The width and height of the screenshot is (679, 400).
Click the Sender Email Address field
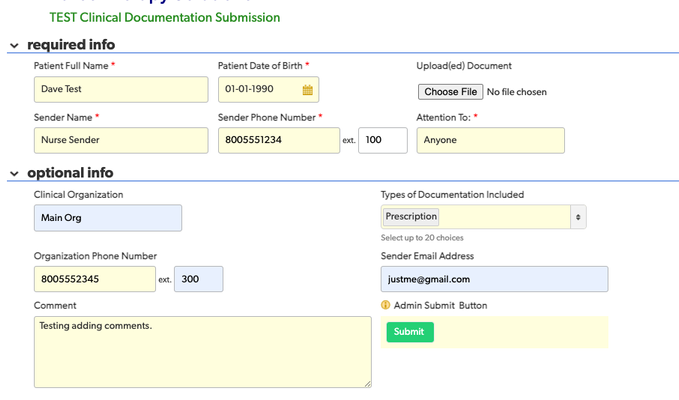[x=495, y=279]
